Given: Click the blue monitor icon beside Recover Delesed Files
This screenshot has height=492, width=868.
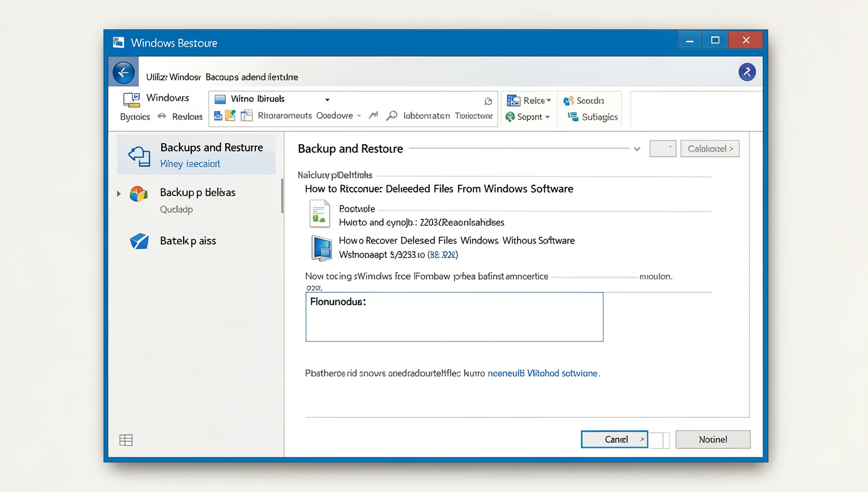Looking at the screenshot, I should click(321, 248).
